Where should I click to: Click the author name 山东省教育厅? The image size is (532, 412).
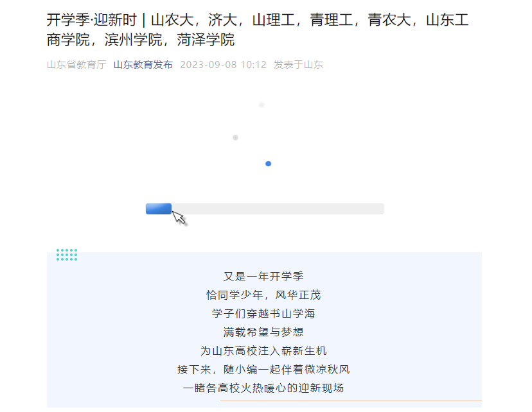click(x=76, y=65)
